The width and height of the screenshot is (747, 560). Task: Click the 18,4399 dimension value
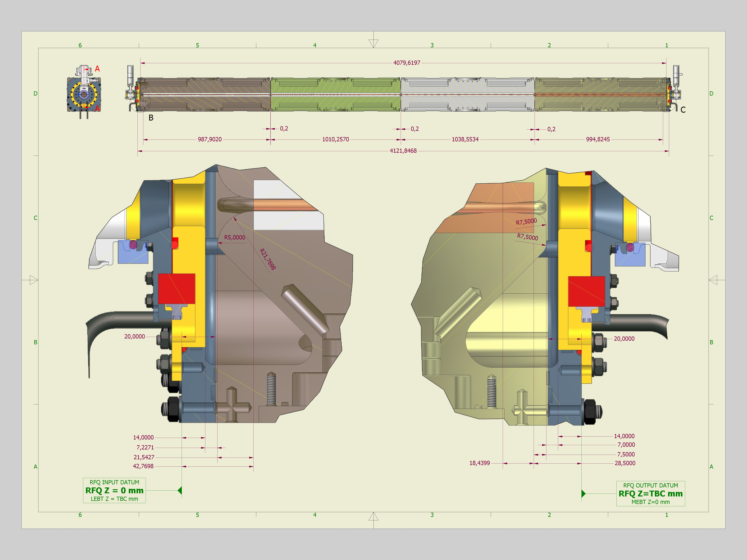pos(480,463)
